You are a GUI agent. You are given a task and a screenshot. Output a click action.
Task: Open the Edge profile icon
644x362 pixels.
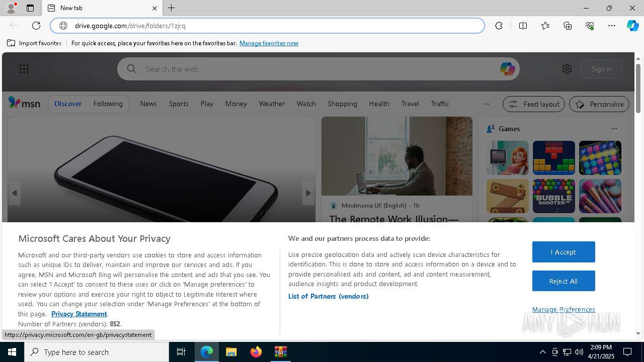click(x=11, y=8)
